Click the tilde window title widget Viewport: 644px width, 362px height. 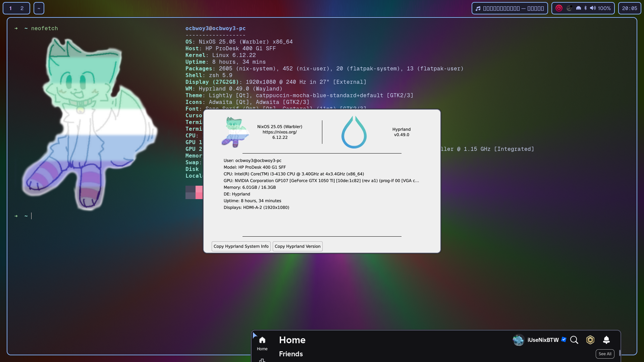point(39,8)
